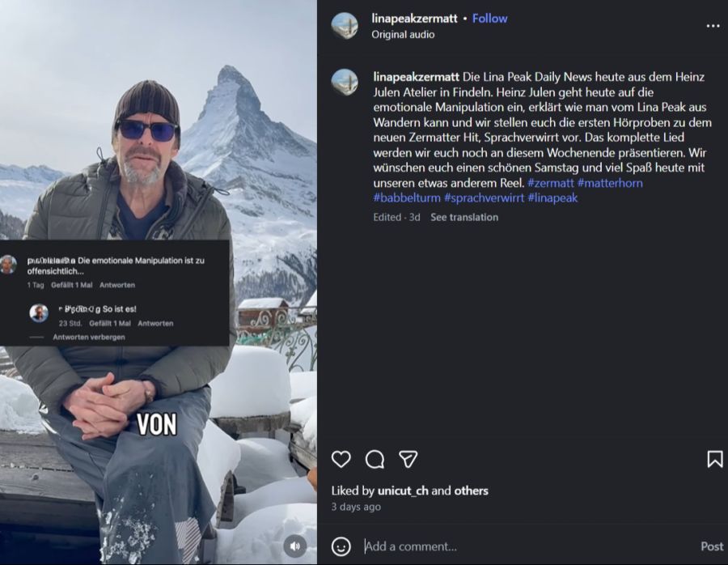The image size is (728, 565).
Task: Open the emoji picker in comment box
Action: point(341,546)
